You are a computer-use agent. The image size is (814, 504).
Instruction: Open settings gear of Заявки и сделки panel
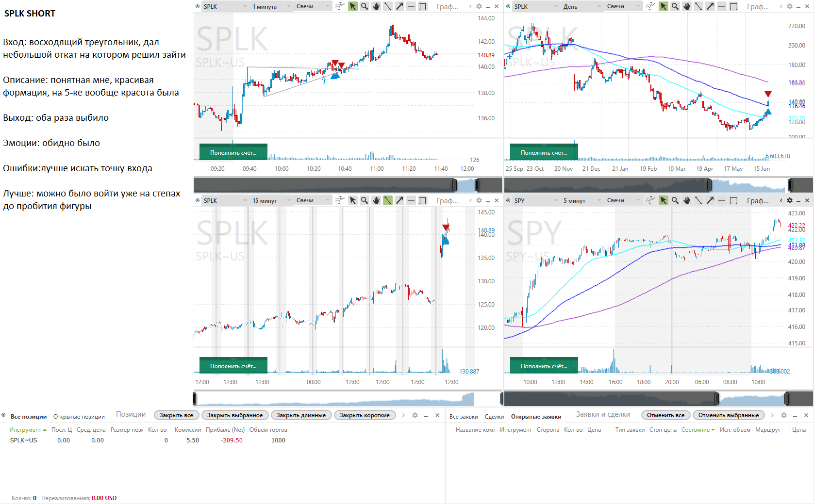coord(784,415)
